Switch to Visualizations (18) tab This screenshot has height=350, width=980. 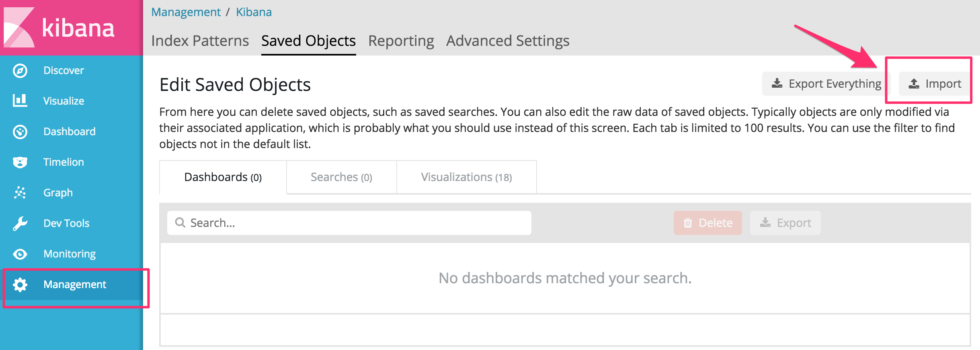click(x=466, y=177)
